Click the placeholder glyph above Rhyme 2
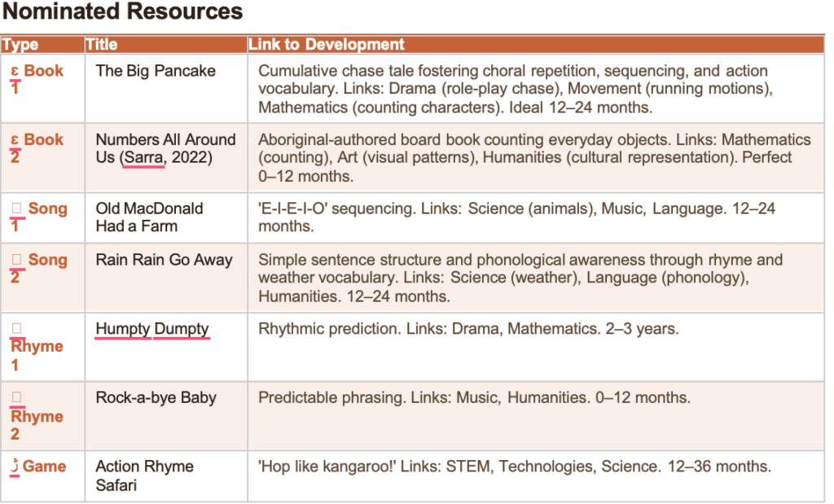 [16, 397]
